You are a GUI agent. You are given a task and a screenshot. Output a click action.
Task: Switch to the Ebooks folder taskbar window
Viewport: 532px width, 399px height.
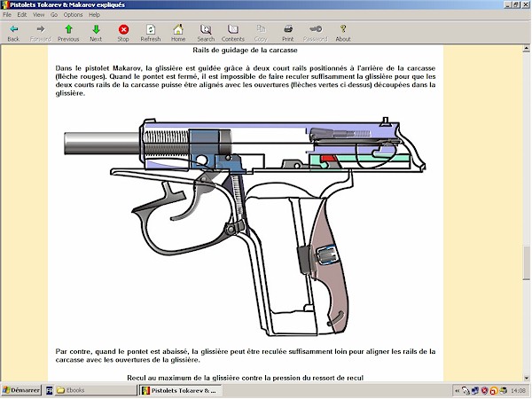pyautogui.click(x=96, y=390)
